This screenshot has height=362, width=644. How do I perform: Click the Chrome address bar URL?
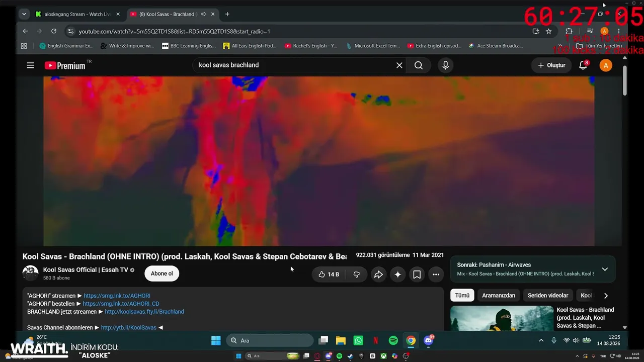(x=175, y=31)
